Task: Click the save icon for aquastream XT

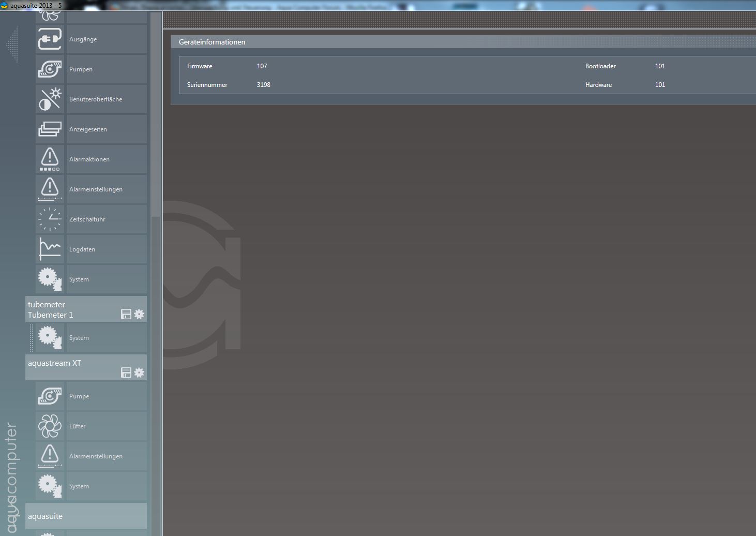Action: pyautogui.click(x=126, y=373)
